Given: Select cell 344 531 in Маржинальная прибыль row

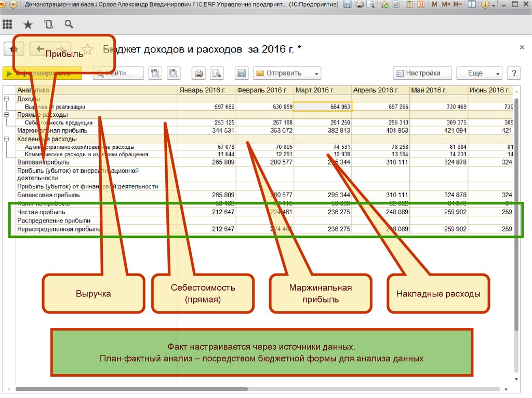Looking at the screenshot, I should (x=207, y=131).
